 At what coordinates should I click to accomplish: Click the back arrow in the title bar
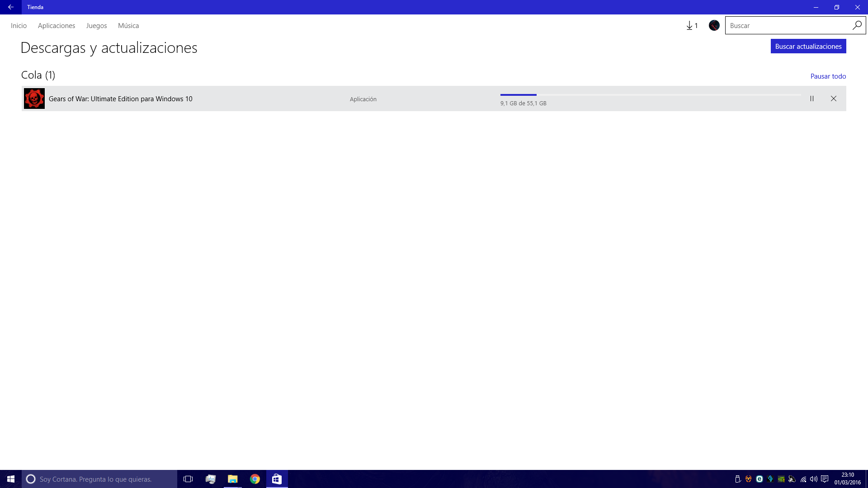pyautogui.click(x=11, y=7)
